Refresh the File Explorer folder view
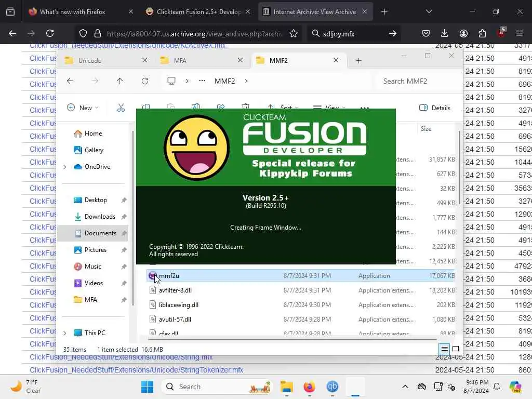Screen dimensions: 532x399 coord(145,81)
